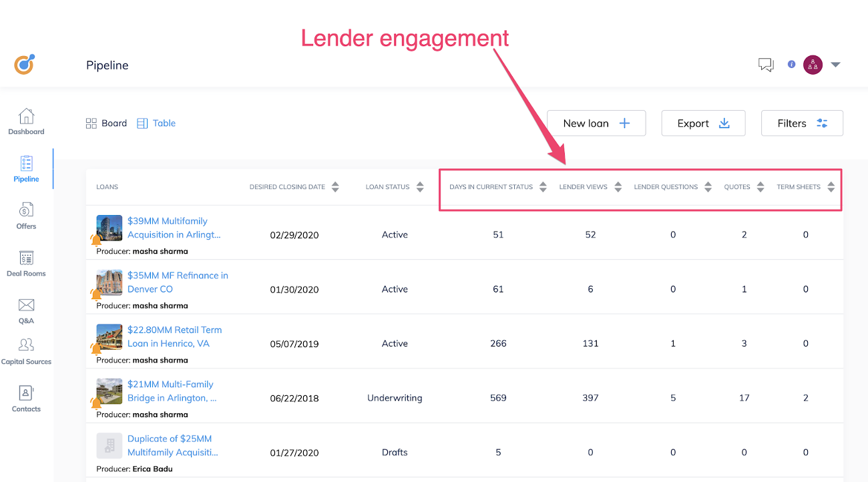This screenshot has width=868, height=482.
Task: Click the $22.80MM Retail loan thumbnail
Action: (110, 336)
